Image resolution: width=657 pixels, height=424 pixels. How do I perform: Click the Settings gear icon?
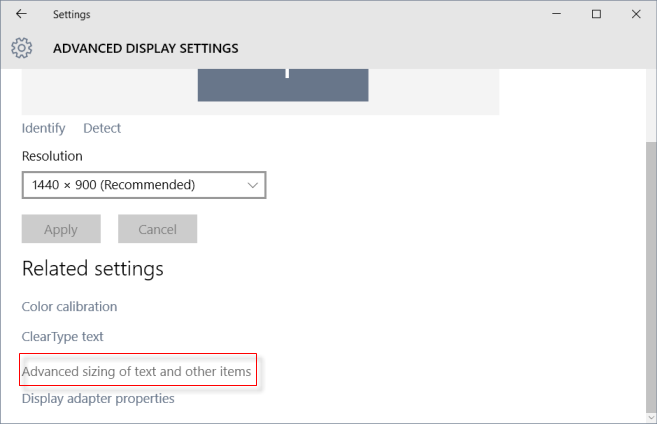[22, 48]
